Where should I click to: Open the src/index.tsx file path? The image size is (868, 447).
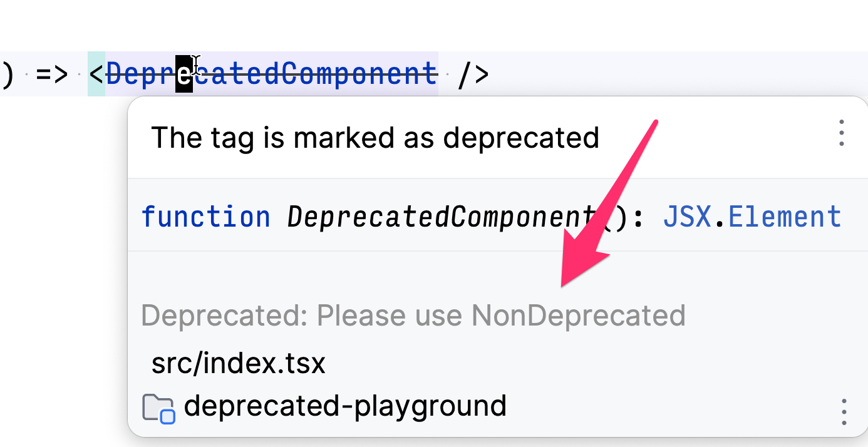(239, 363)
